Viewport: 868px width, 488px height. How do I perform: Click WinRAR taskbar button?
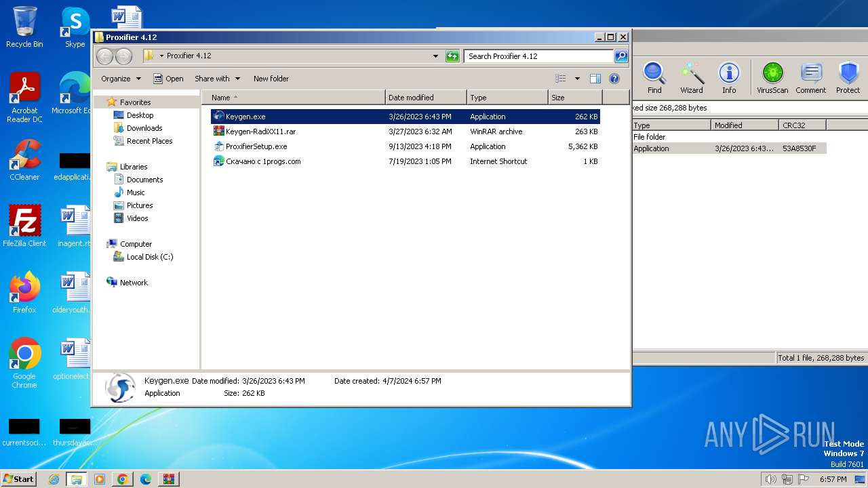168,479
